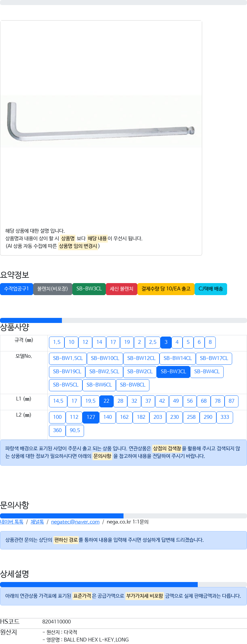Choose L2 value 90.5
The height and width of the screenshot is (644, 247).
75,430
